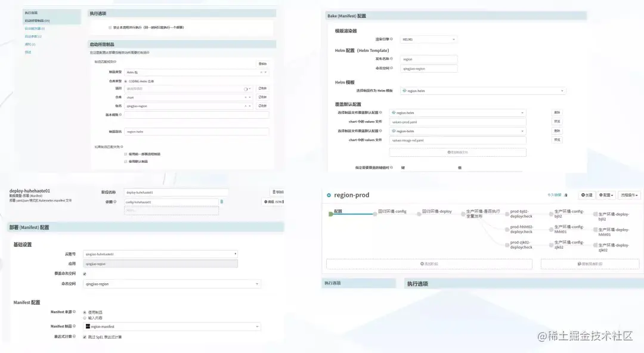Remove the deploy-huhehaote01 stage with the trash button

click(x=278, y=192)
